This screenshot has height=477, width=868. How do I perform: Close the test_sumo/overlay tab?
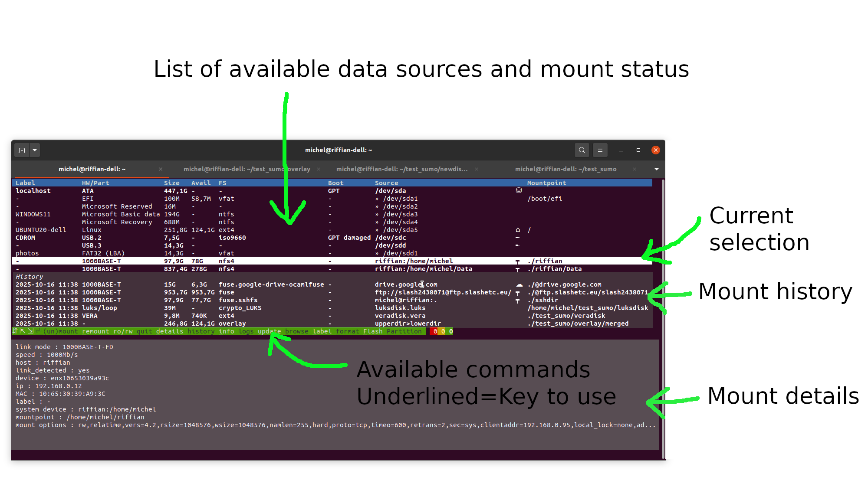click(319, 169)
